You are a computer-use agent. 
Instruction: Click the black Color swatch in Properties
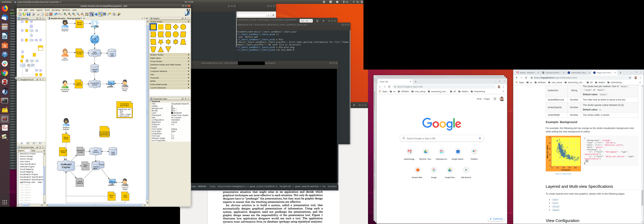[172, 113]
